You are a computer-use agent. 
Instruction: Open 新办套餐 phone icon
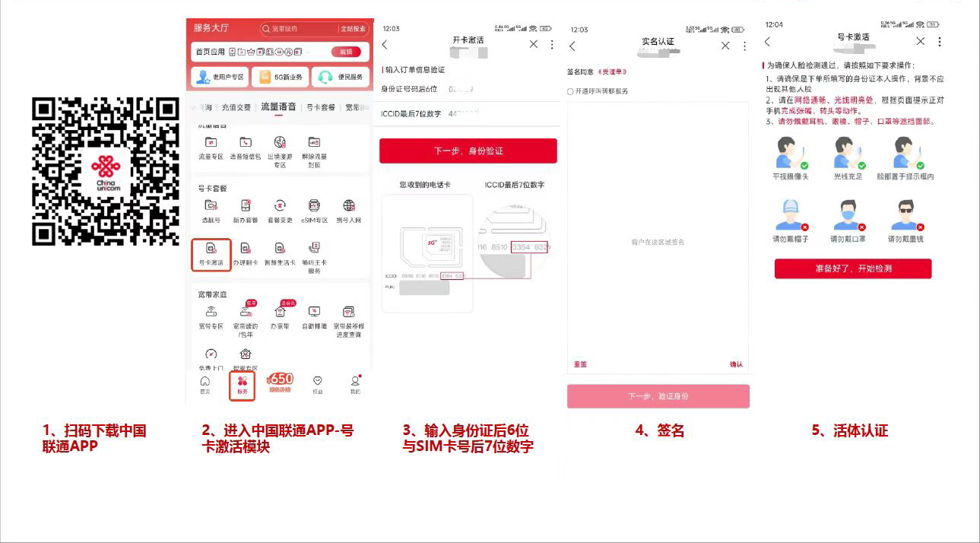[245, 205]
